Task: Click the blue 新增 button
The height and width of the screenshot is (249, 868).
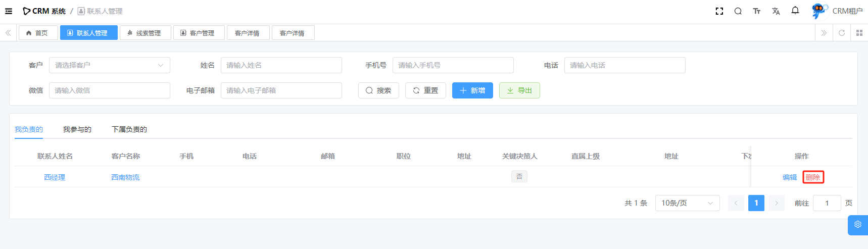Action: pyautogui.click(x=472, y=90)
